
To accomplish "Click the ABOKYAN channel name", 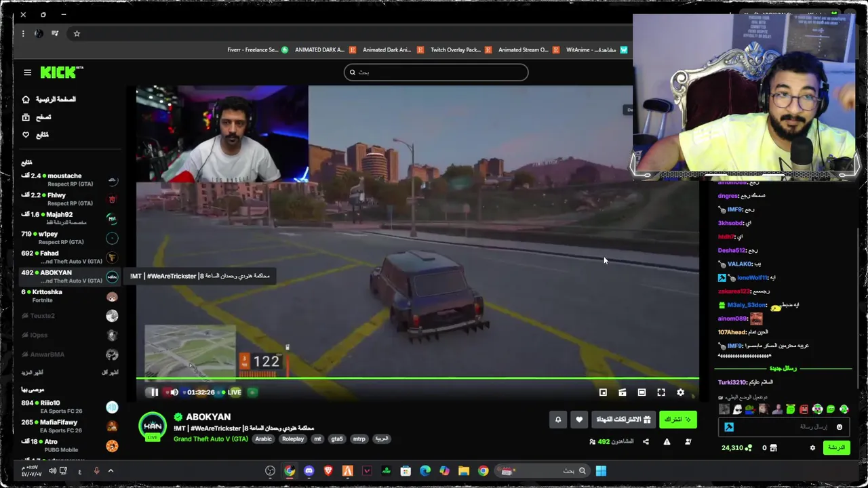I will click(208, 417).
